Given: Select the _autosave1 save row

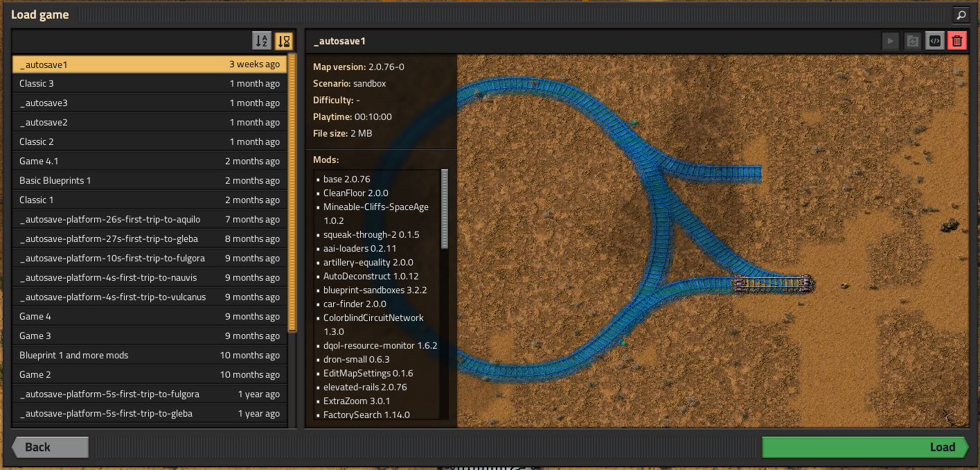Looking at the screenshot, I should coord(150,64).
